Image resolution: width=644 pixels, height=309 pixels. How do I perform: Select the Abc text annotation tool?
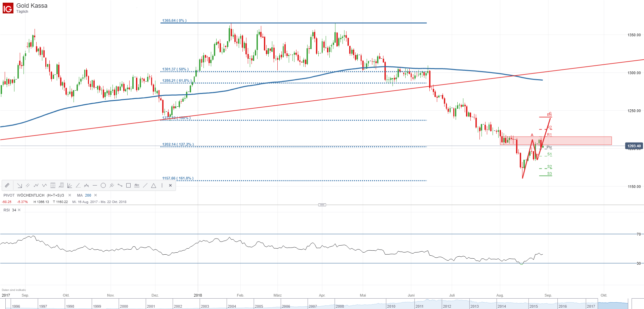coord(137,185)
